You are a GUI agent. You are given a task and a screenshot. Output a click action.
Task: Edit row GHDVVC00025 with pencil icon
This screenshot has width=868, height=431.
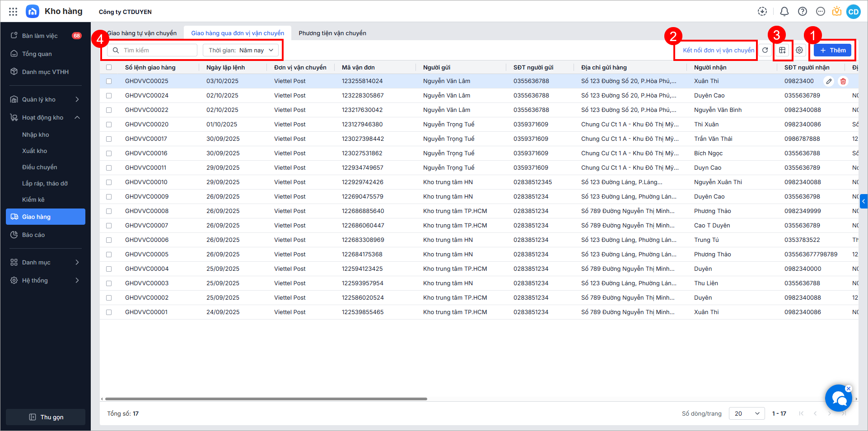[829, 81]
